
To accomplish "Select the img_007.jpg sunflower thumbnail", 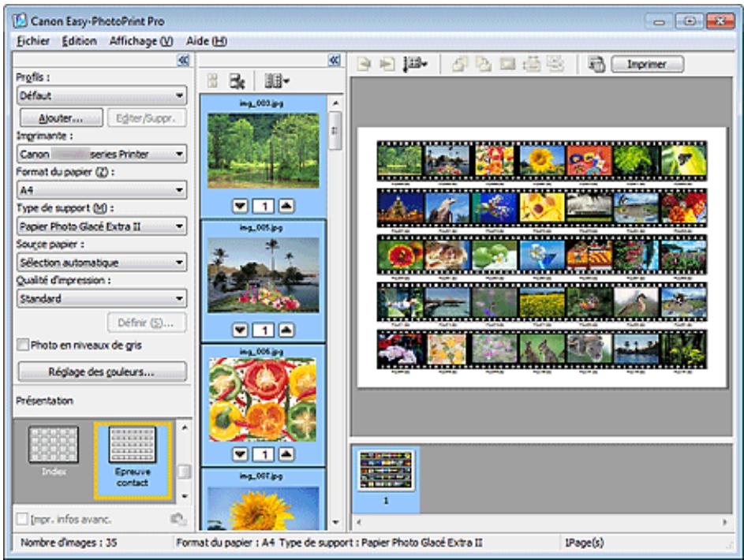I will coord(264,508).
